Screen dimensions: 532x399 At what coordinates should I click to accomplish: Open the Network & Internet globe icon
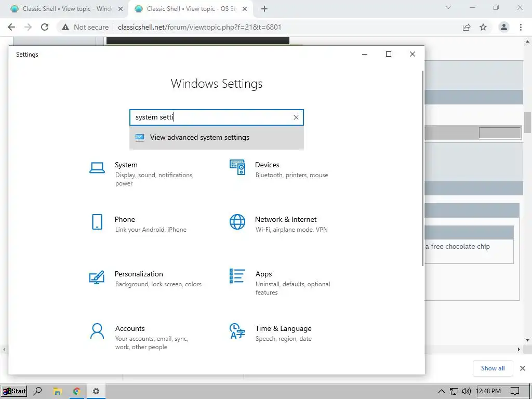click(237, 222)
